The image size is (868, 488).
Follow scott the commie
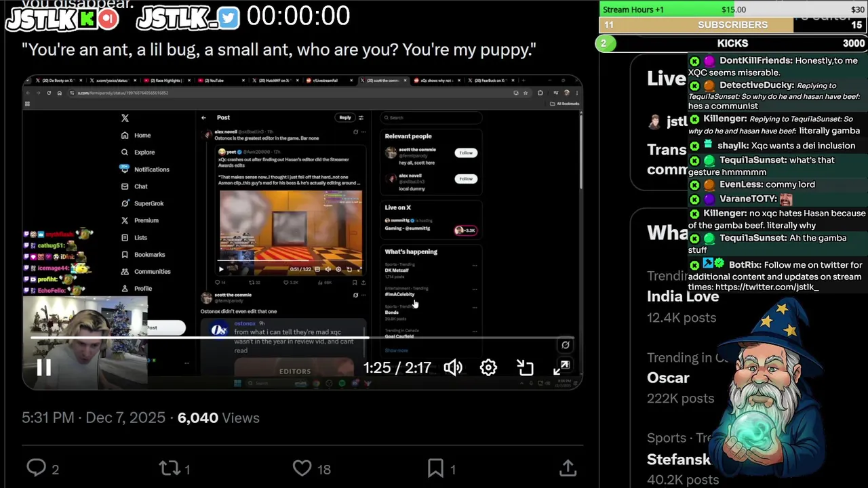[x=466, y=152]
